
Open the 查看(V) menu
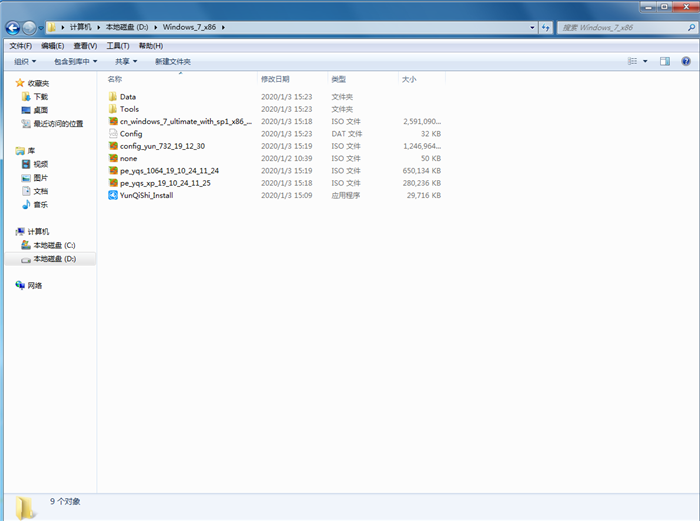pos(85,46)
